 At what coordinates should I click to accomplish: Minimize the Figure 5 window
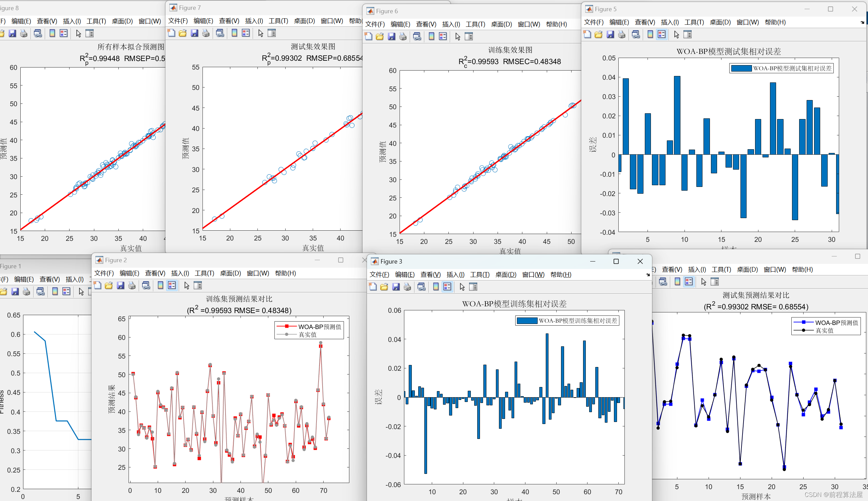(x=807, y=9)
